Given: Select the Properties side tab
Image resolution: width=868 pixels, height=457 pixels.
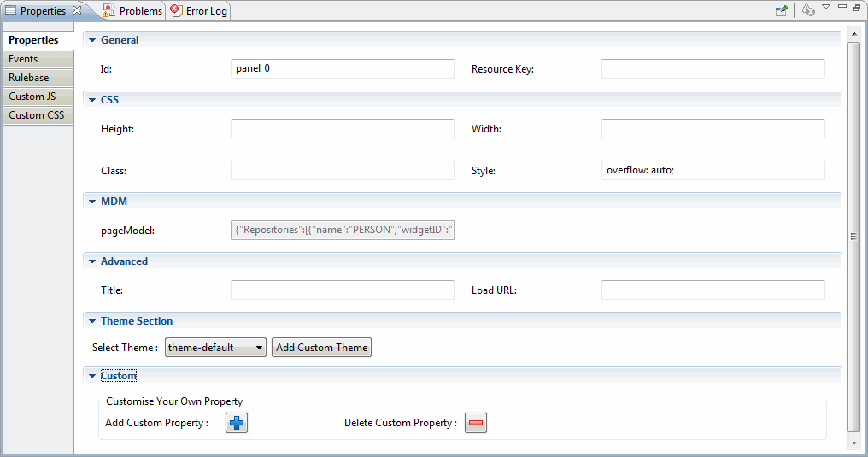Looking at the screenshot, I should pyautogui.click(x=38, y=40).
